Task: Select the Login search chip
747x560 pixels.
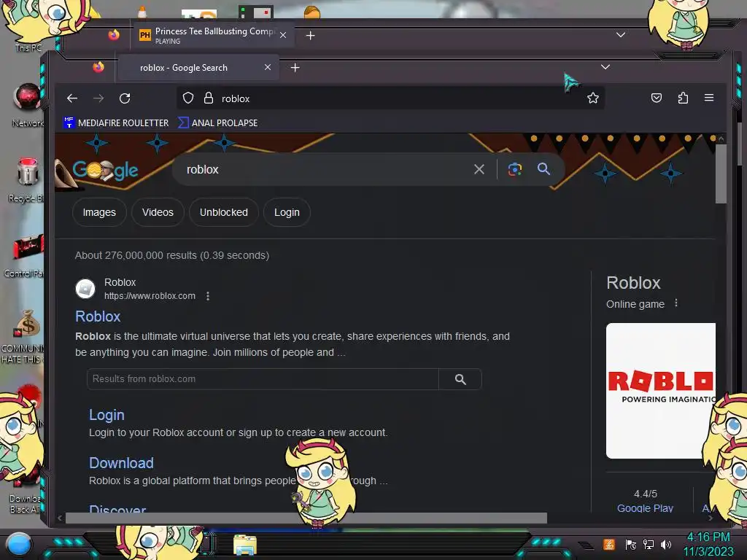Action: (287, 212)
